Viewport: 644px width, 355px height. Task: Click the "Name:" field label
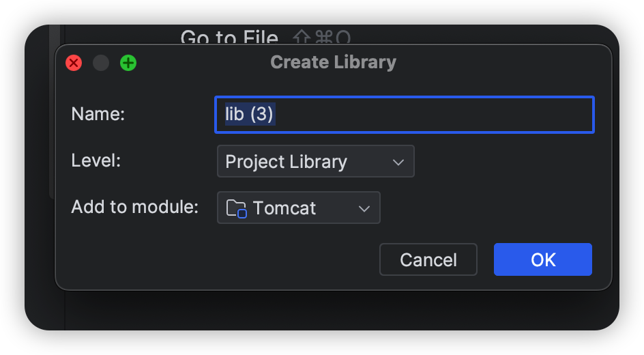(x=98, y=114)
